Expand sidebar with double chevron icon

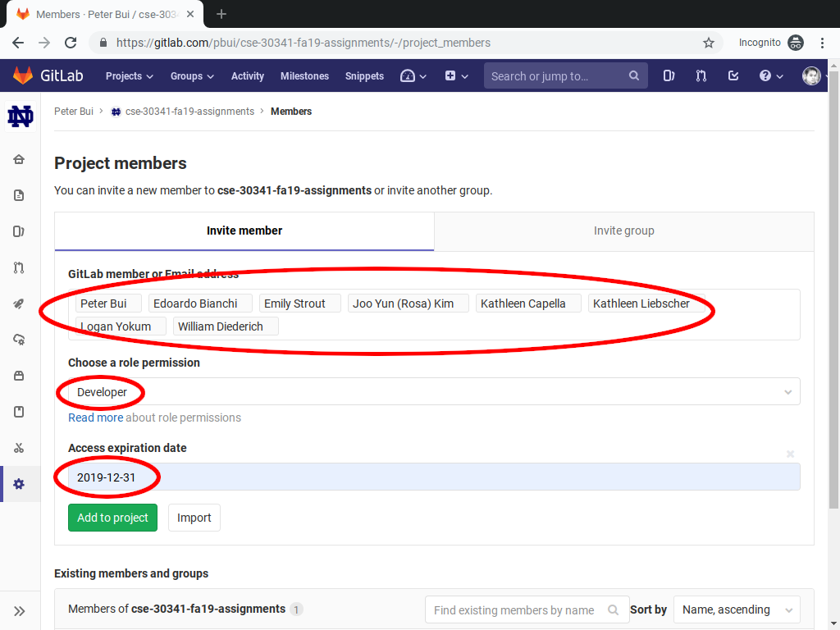click(20, 611)
